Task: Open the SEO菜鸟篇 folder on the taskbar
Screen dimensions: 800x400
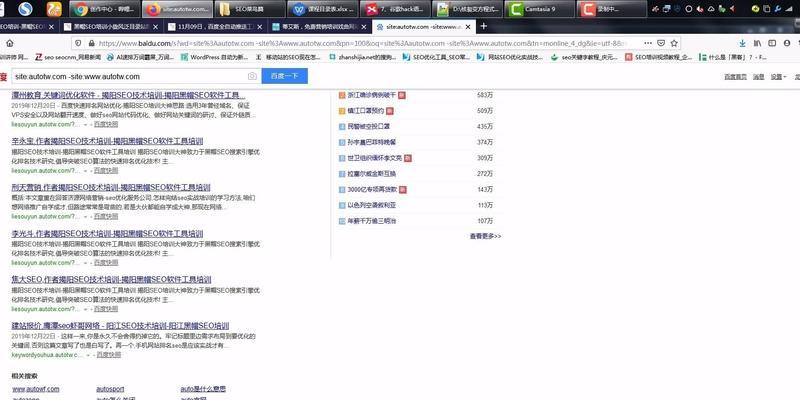Action: pyautogui.click(x=249, y=9)
